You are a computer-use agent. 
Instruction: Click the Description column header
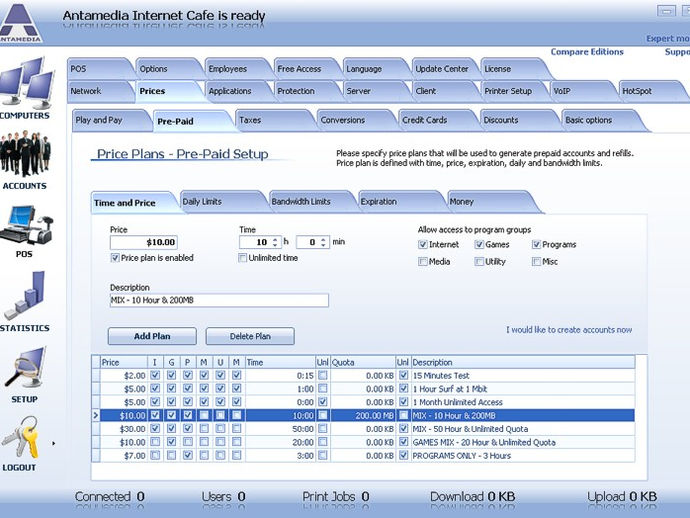(x=523, y=362)
